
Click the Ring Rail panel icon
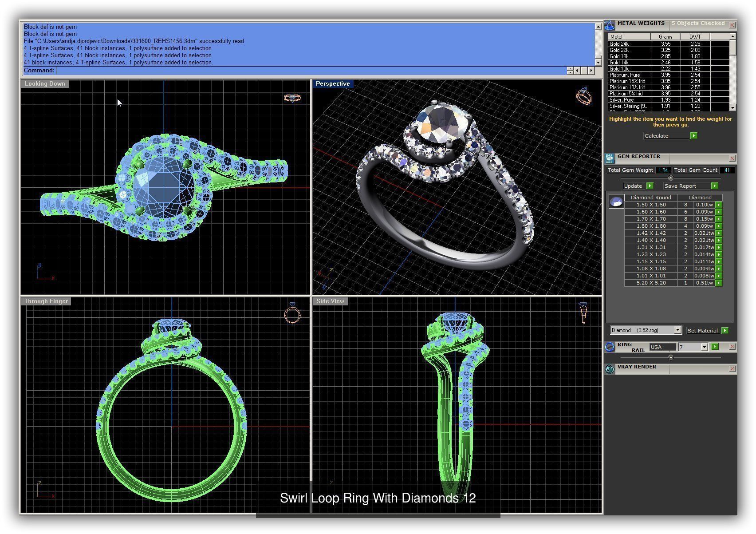pos(610,347)
